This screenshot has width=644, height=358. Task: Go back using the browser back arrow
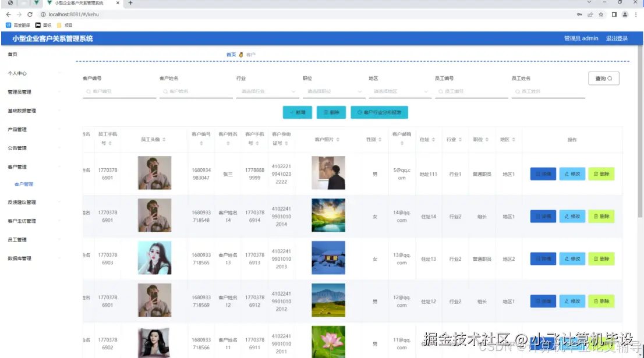[8, 15]
